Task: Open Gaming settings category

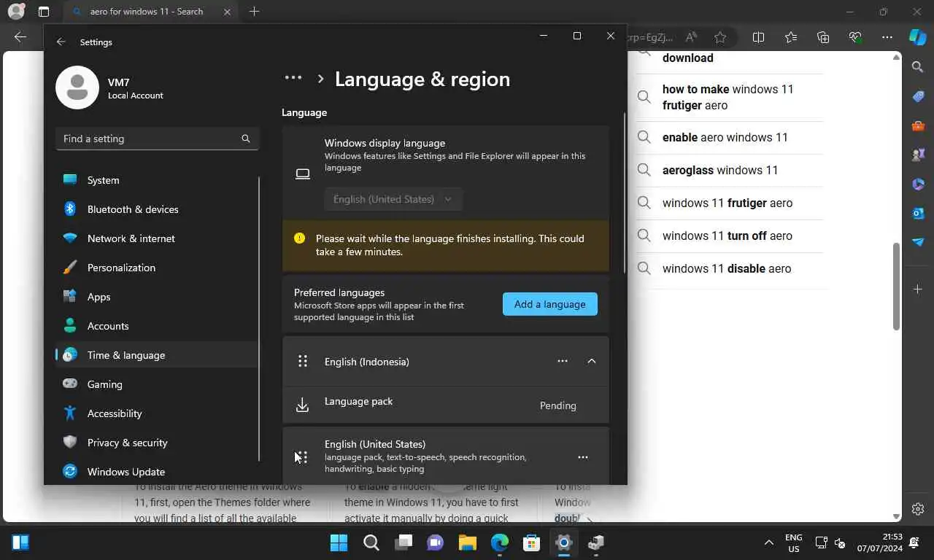Action: [x=157, y=384]
